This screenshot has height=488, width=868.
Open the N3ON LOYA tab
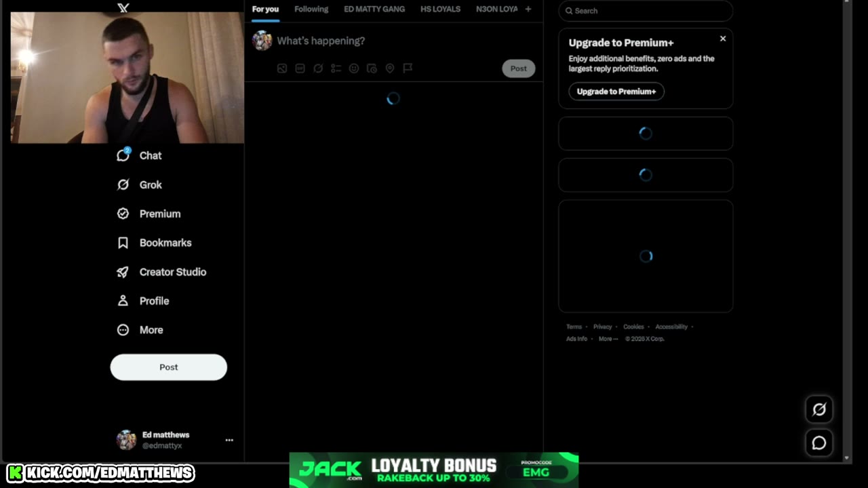tap(497, 9)
